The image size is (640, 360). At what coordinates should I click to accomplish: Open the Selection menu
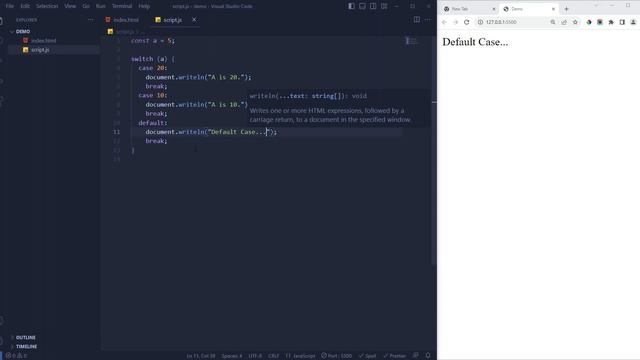[x=47, y=6]
